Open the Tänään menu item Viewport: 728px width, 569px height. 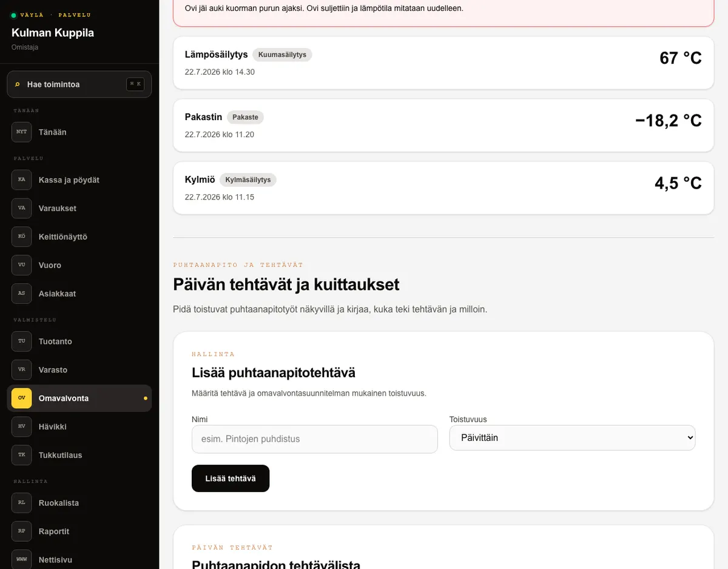tap(79, 132)
